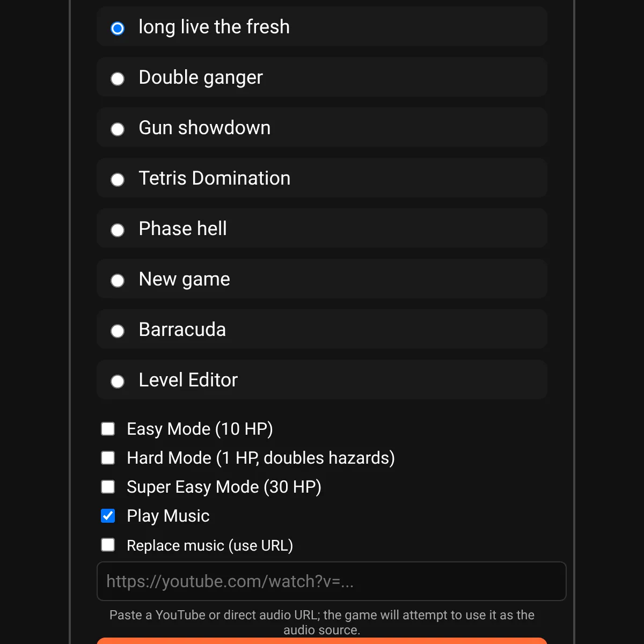Enable Super Easy Mode (30 HP)
Screen dimensions: 644x644
point(108,487)
